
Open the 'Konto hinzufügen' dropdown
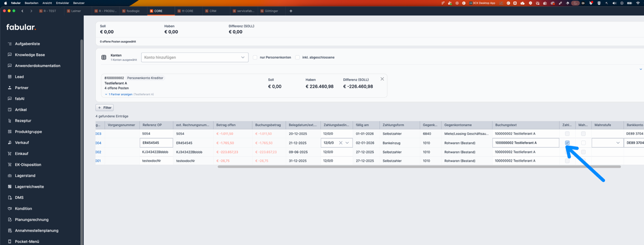[x=195, y=57]
